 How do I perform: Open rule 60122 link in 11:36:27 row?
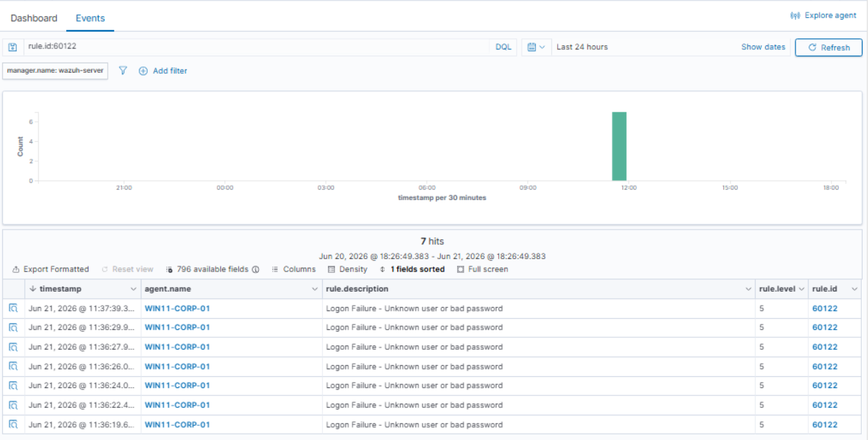(825, 347)
